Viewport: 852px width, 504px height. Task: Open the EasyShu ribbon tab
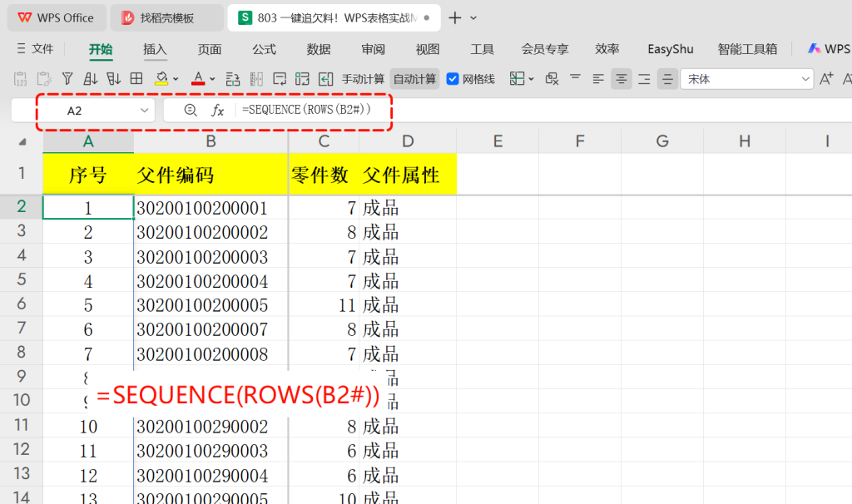pyautogui.click(x=671, y=49)
